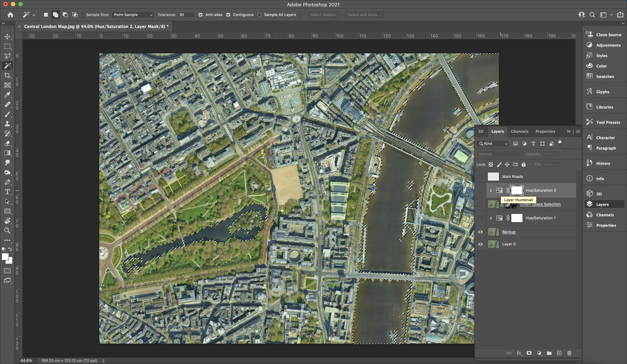Select the Gradient tool
The width and height of the screenshot is (627, 364).
tap(7, 153)
